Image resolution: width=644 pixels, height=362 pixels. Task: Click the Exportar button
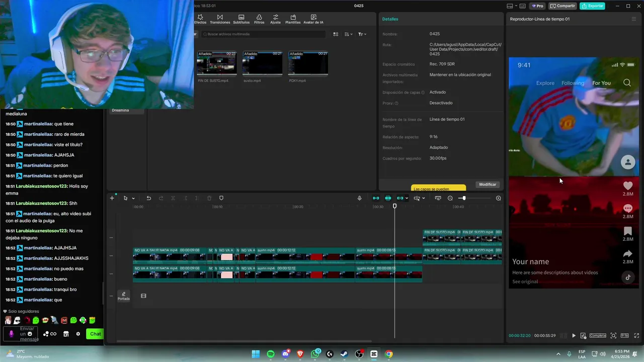point(592,6)
